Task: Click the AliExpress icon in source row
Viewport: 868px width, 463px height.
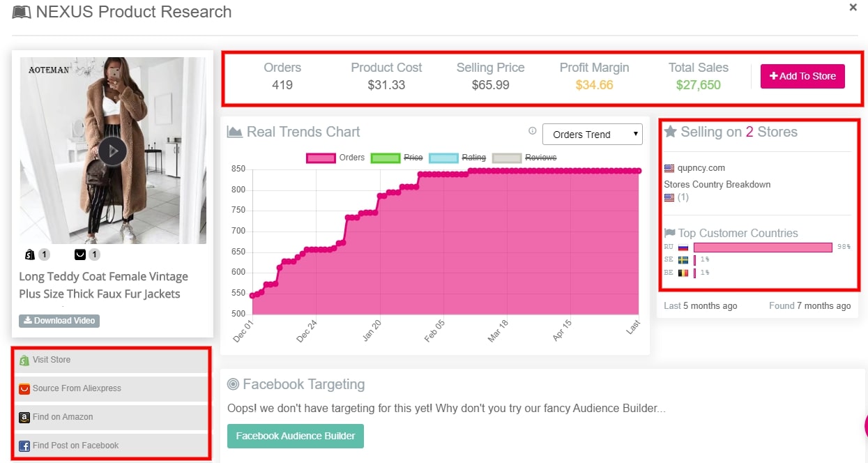Action: 24,389
